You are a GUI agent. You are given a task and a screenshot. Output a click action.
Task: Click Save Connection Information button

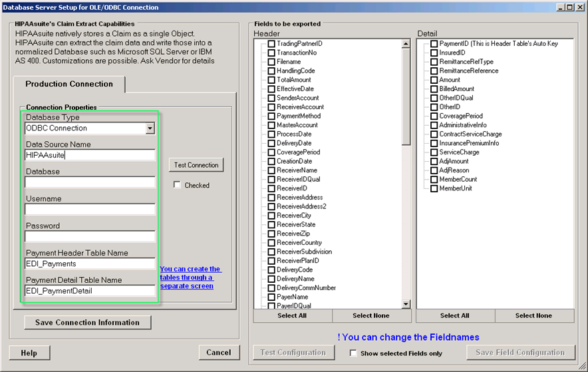[x=88, y=323]
